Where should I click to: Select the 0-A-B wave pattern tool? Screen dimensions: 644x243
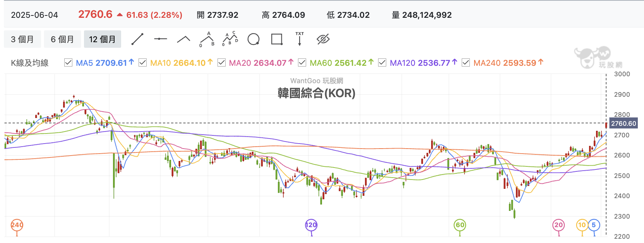coord(207,39)
